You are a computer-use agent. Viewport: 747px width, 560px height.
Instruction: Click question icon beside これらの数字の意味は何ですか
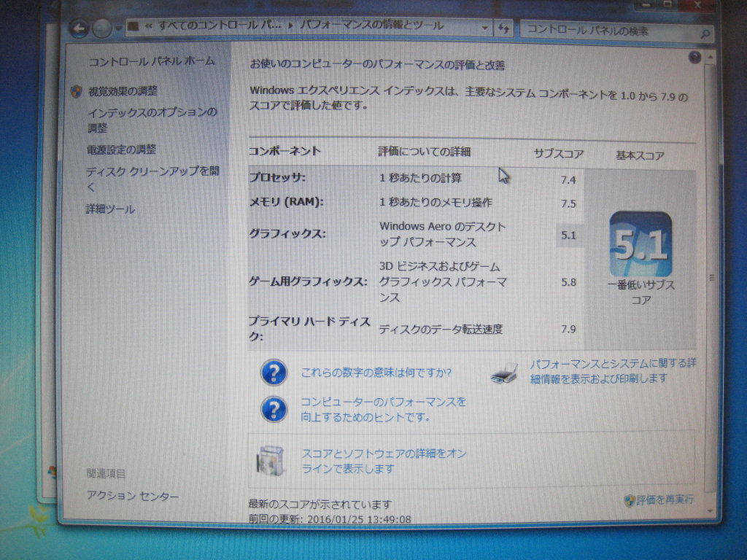click(x=274, y=373)
